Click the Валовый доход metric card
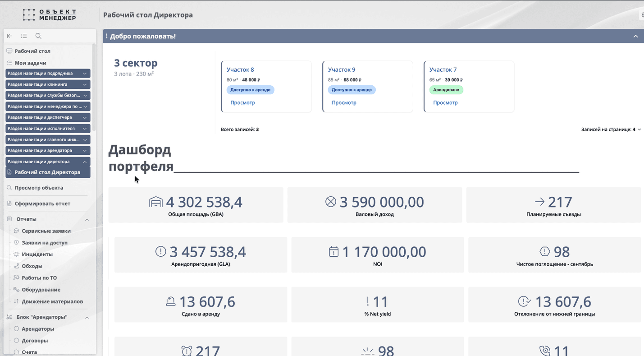 [x=375, y=205]
